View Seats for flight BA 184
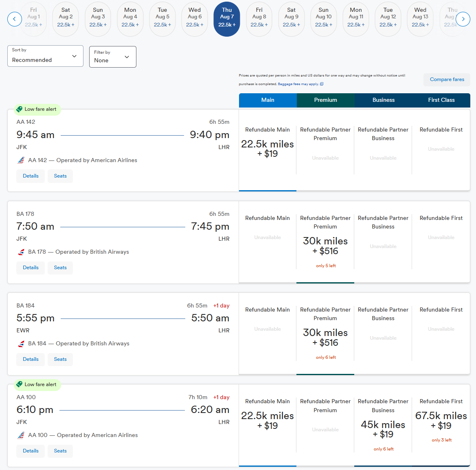The height and width of the screenshot is (470, 476). (60, 360)
